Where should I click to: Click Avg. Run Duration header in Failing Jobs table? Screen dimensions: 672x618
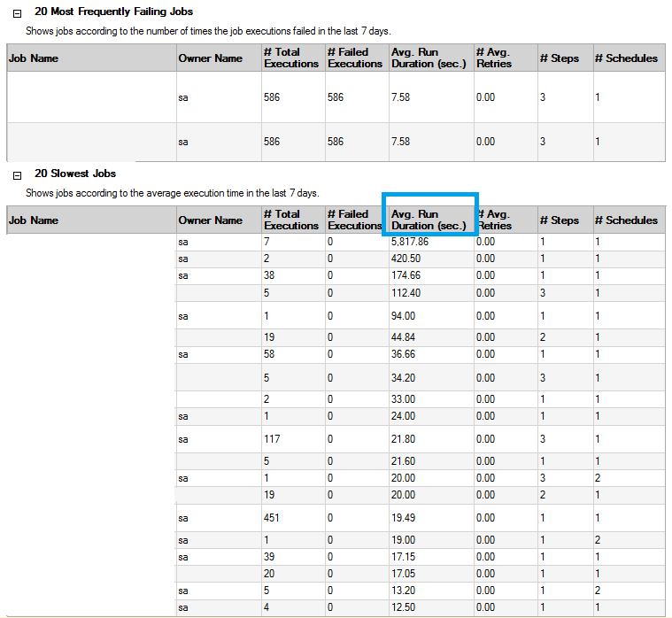coord(429,58)
